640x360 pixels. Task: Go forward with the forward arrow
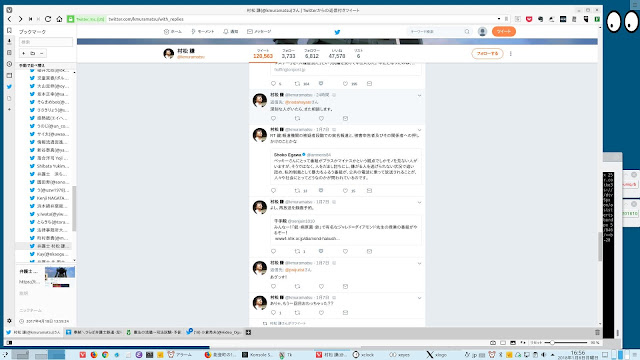tap(20, 19)
